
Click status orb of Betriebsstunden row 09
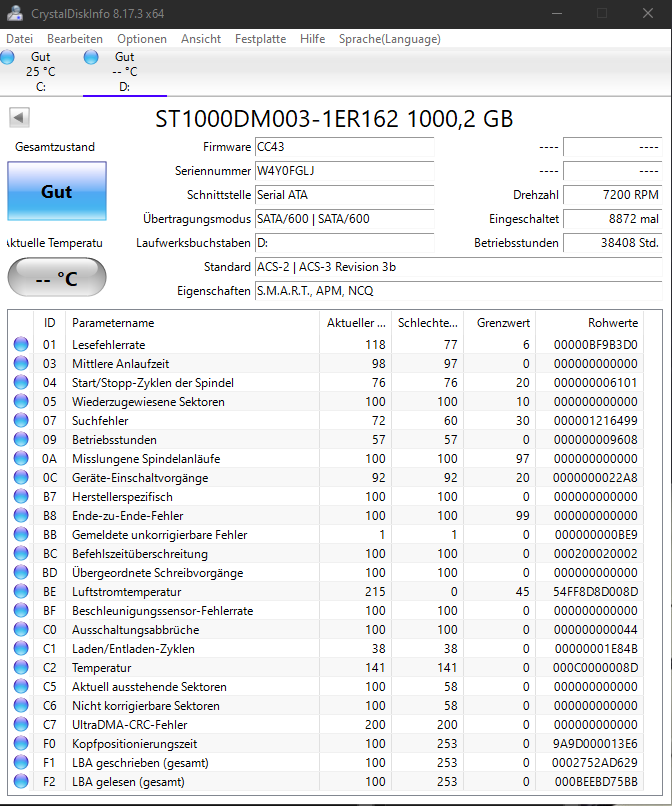coord(21,439)
